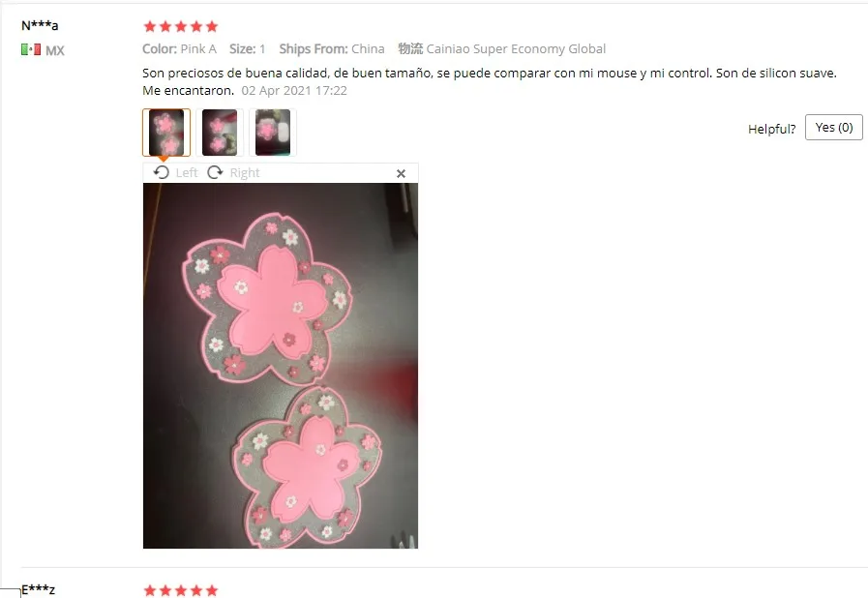Click the first star in N***a's rating

[x=149, y=26]
